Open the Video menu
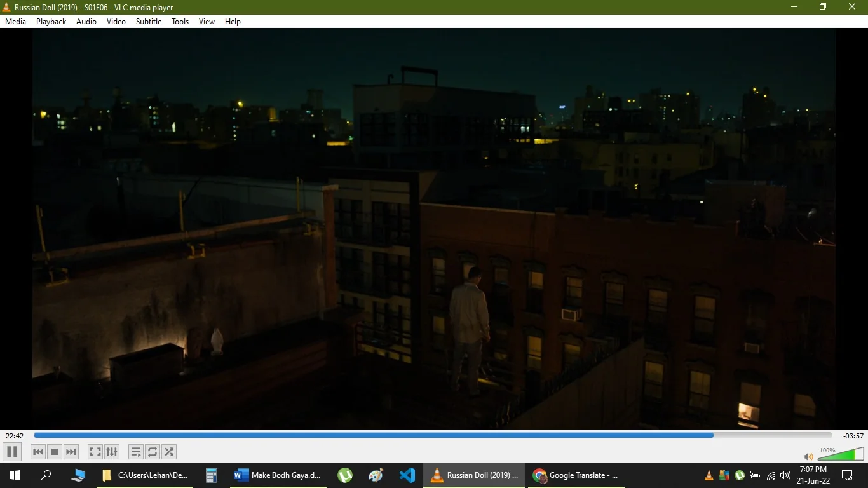 pyautogui.click(x=116, y=22)
